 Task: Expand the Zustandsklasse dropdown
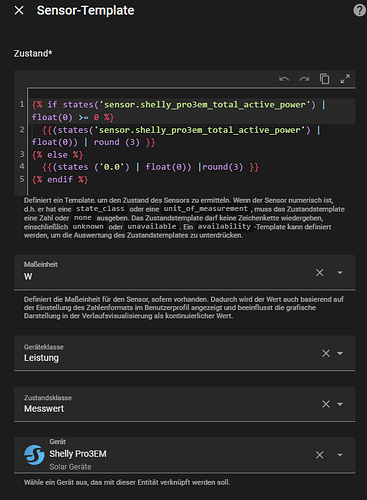click(x=340, y=404)
